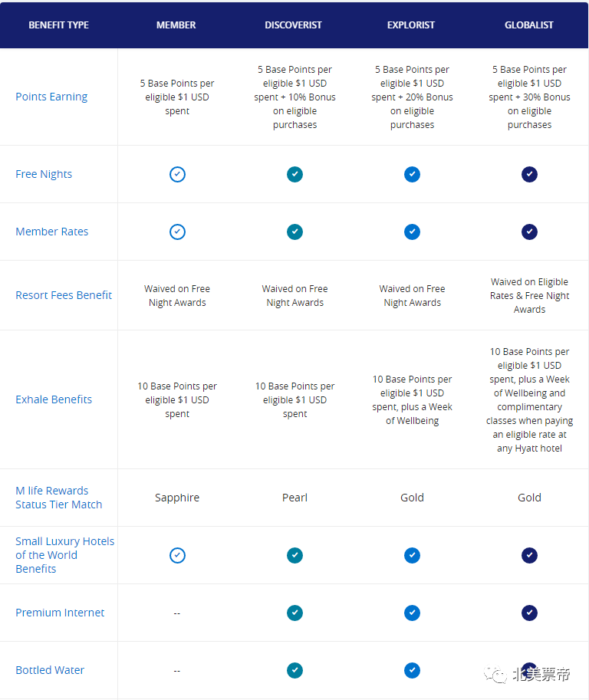Click the Explorist checkmark for Member Rates

[x=412, y=232]
